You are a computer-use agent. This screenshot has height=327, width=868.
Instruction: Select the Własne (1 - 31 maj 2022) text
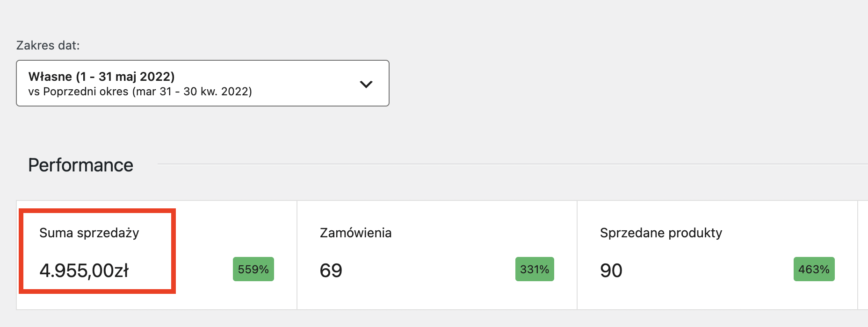[101, 76]
